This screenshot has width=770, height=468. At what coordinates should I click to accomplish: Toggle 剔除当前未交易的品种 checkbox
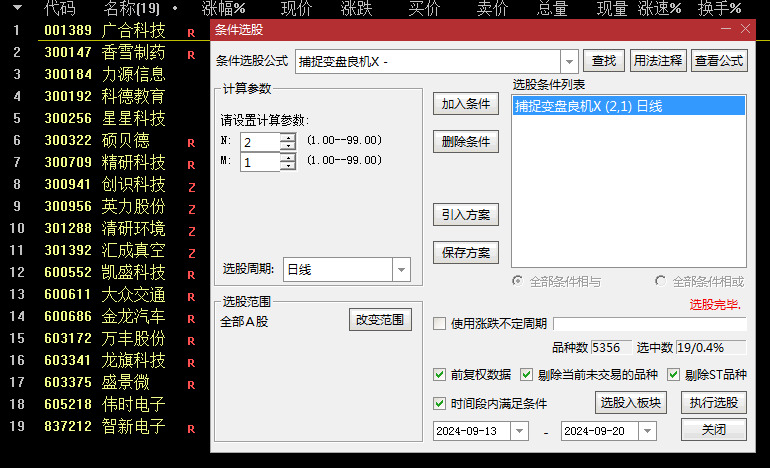coord(526,375)
